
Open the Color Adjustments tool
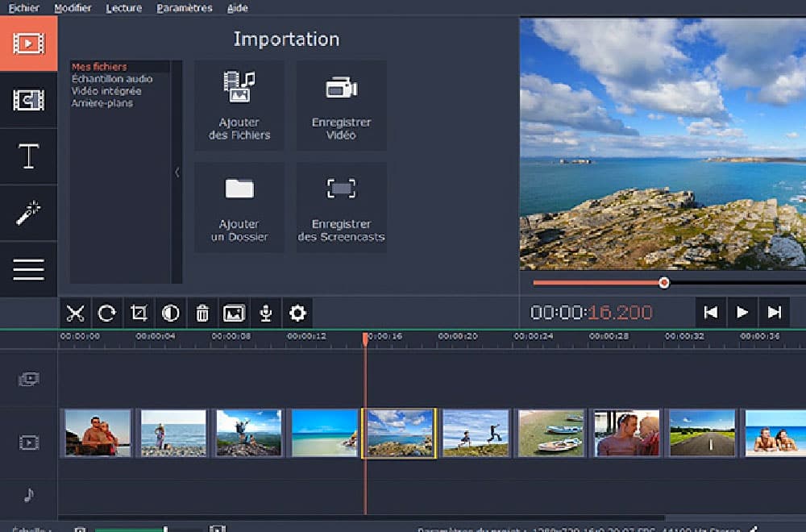[170, 313]
